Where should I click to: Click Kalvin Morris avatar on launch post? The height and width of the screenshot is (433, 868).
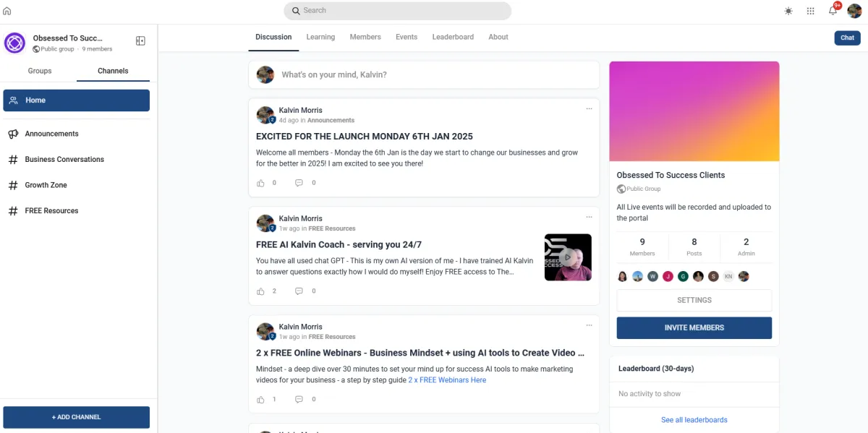pos(265,115)
